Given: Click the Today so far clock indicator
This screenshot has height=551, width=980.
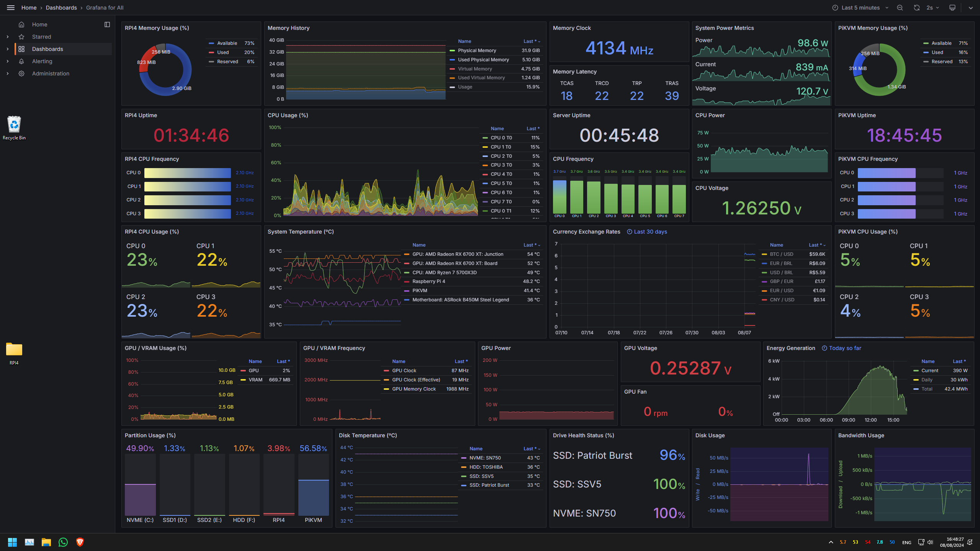Looking at the screenshot, I should tap(841, 348).
